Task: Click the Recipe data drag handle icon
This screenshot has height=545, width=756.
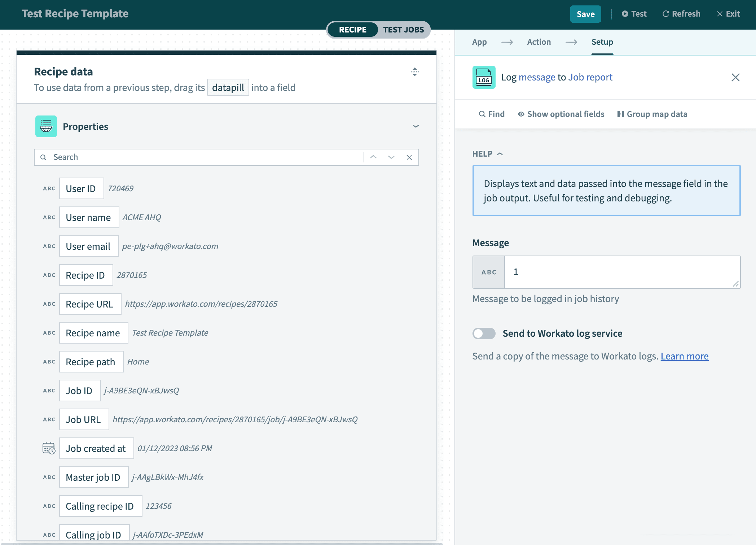Action: pyautogui.click(x=415, y=72)
